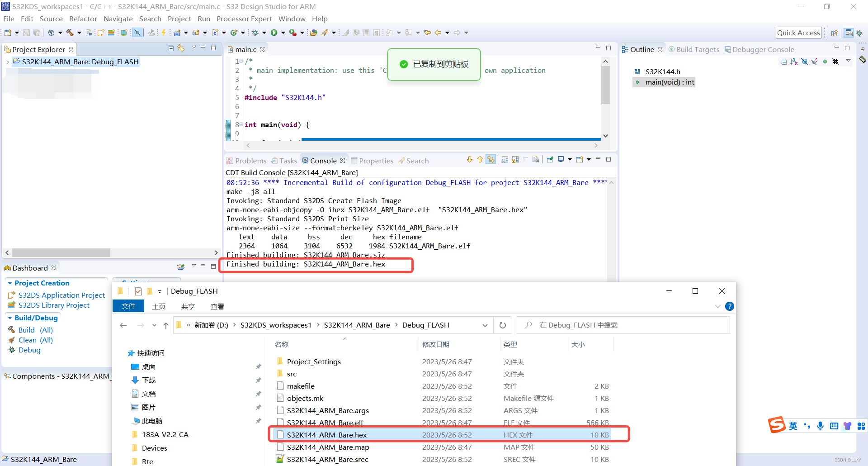Screen dimensions: 868x466
Task: Open the Display Selected Console dropdown
Action: coord(570,159)
